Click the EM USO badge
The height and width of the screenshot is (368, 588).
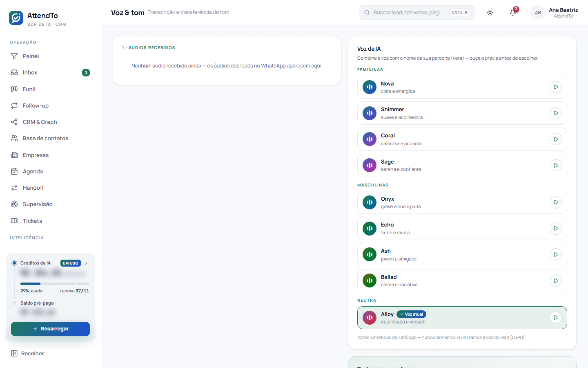tap(71, 263)
